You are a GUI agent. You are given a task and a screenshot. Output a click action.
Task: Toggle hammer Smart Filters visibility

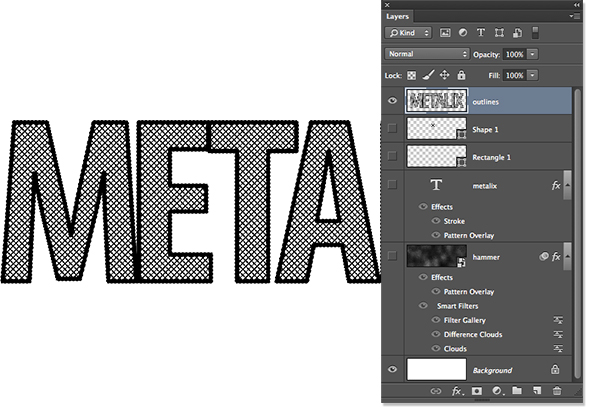coord(423,305)
